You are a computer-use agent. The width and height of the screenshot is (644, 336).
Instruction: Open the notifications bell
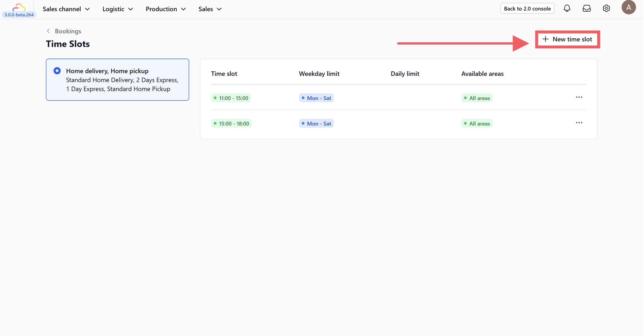[x=567, y=8]
